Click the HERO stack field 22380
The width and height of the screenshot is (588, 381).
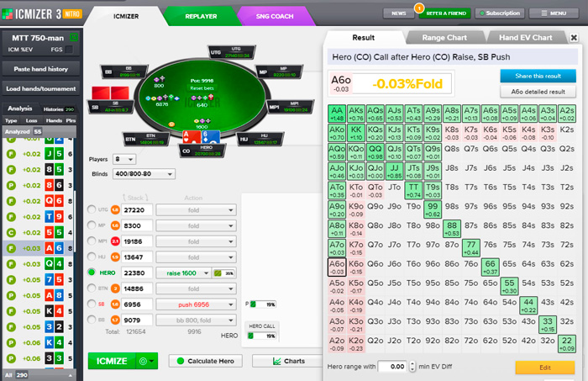(137, 273)
